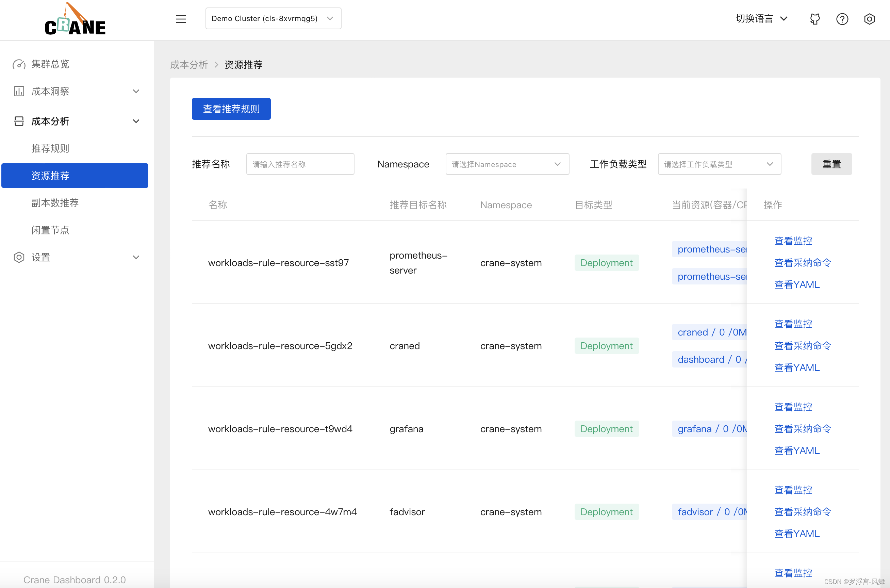890x588 pixels.
Task: Toggle the sidebar hamburger menu
Action: coord(181,19)
